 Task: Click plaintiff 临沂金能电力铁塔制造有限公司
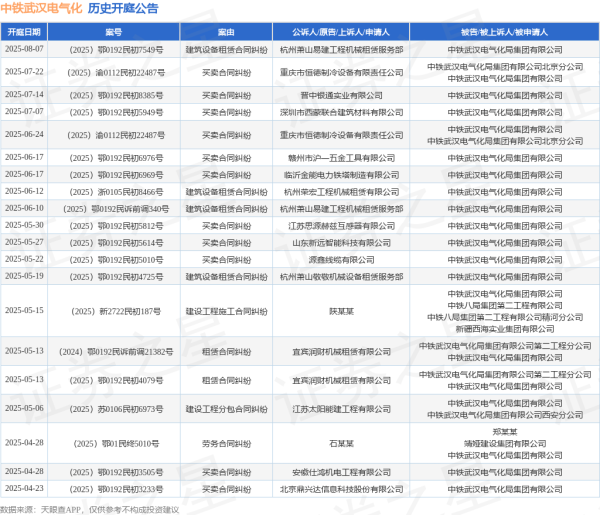tap(341, 175)
